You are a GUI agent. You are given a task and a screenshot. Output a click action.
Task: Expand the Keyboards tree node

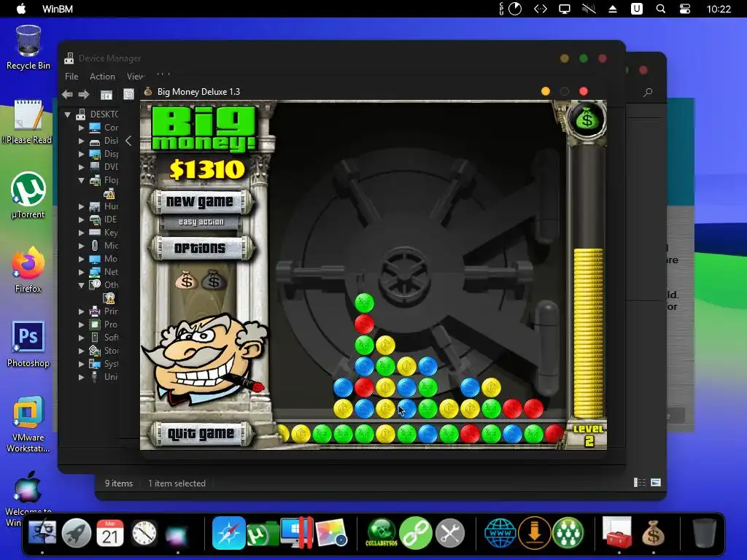81,233
